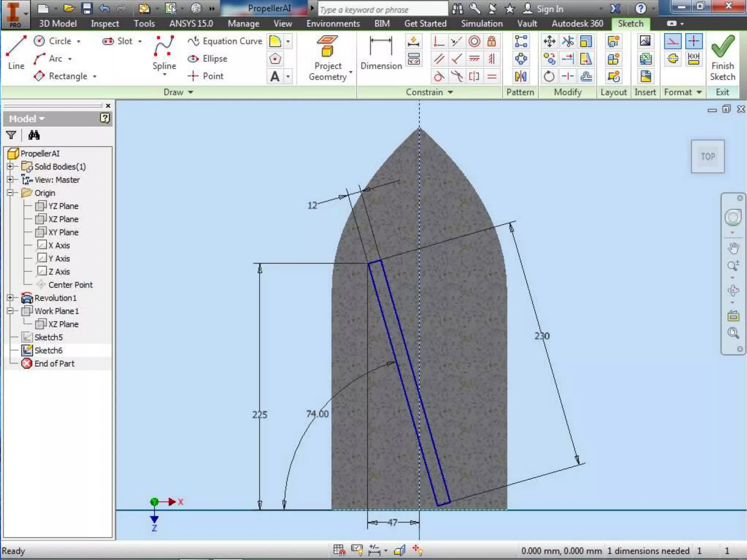The width and height of the screenshot is (747, 560).
Task: Toggle Driven Dimension format
Action: tap(693, 59)
